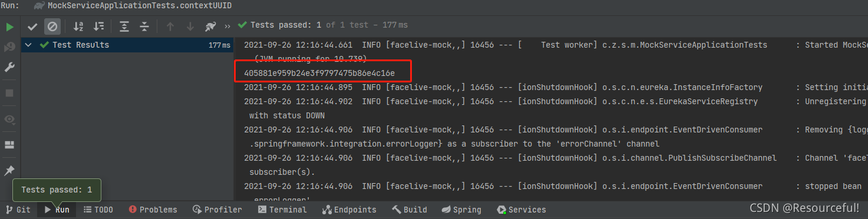868x219 pixels.
Task: Toggle show passed tests checkmark
Action: click(33, 26)
